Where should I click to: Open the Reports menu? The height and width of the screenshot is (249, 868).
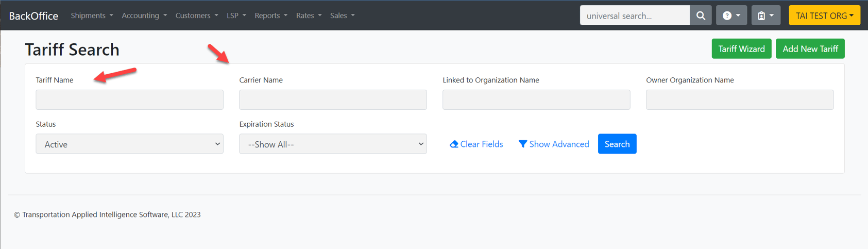271,15
